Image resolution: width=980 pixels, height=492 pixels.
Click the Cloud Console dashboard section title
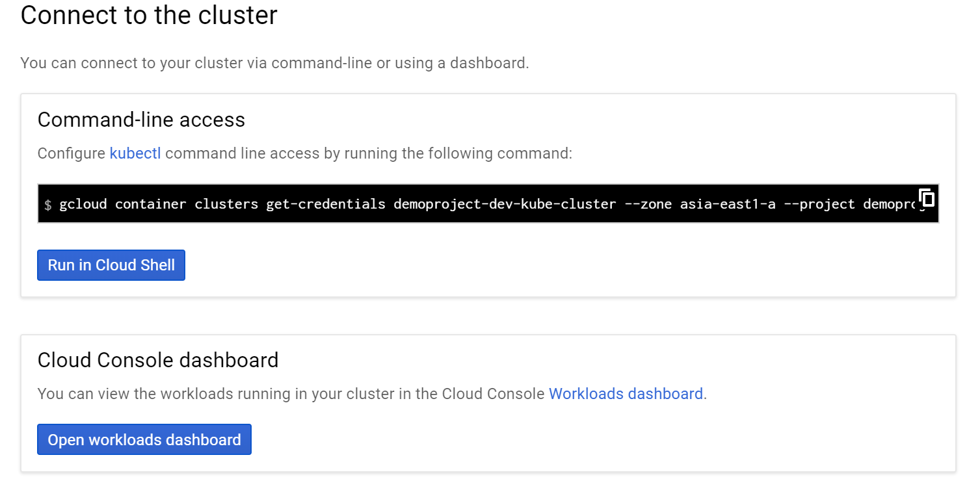[x=158, y=360]
